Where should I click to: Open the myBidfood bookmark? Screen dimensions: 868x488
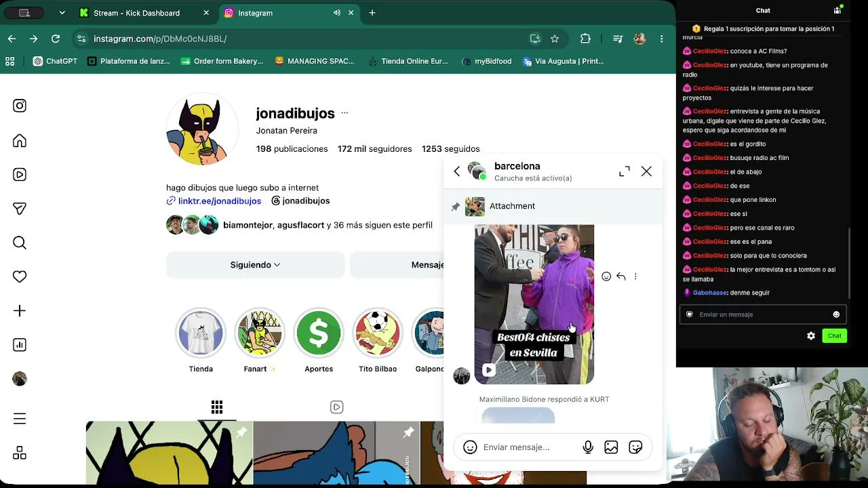tap(486, 61)
